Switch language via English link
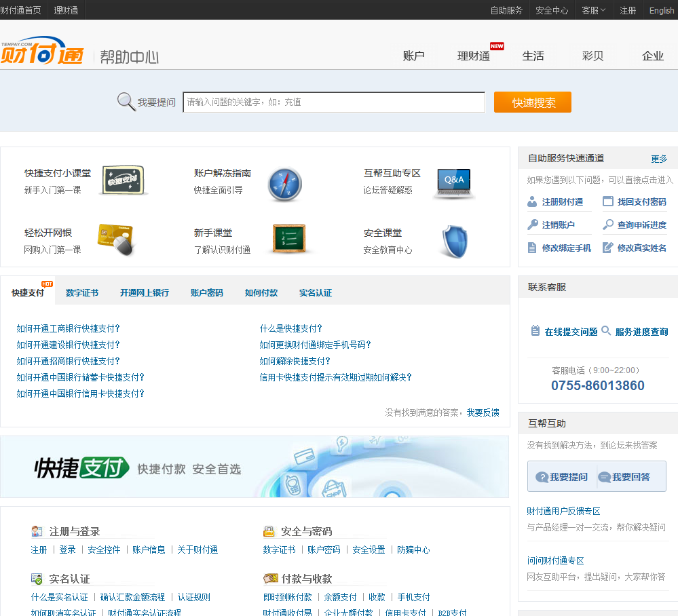 click(x=662, y=10)
